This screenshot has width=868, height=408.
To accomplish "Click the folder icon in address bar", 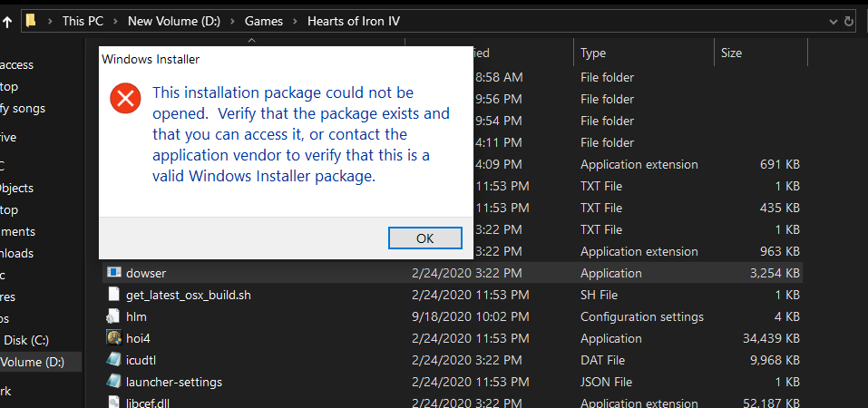I will coord(31,21).
